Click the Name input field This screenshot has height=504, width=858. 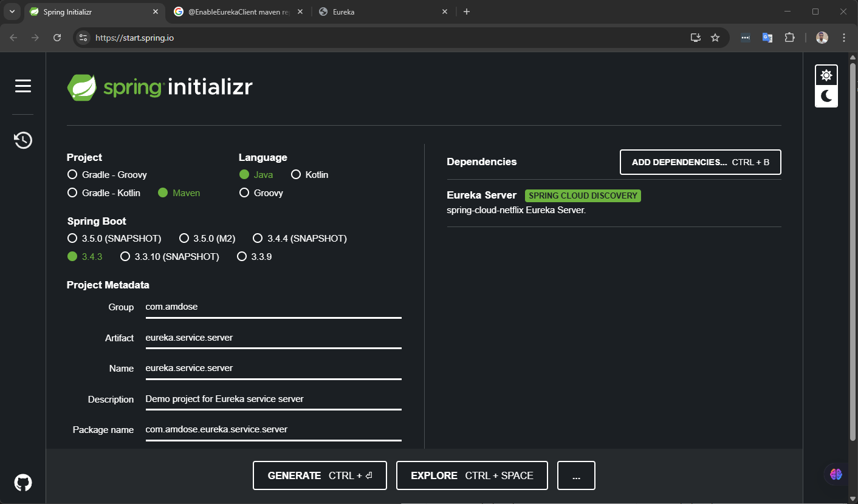pos(273,368)
